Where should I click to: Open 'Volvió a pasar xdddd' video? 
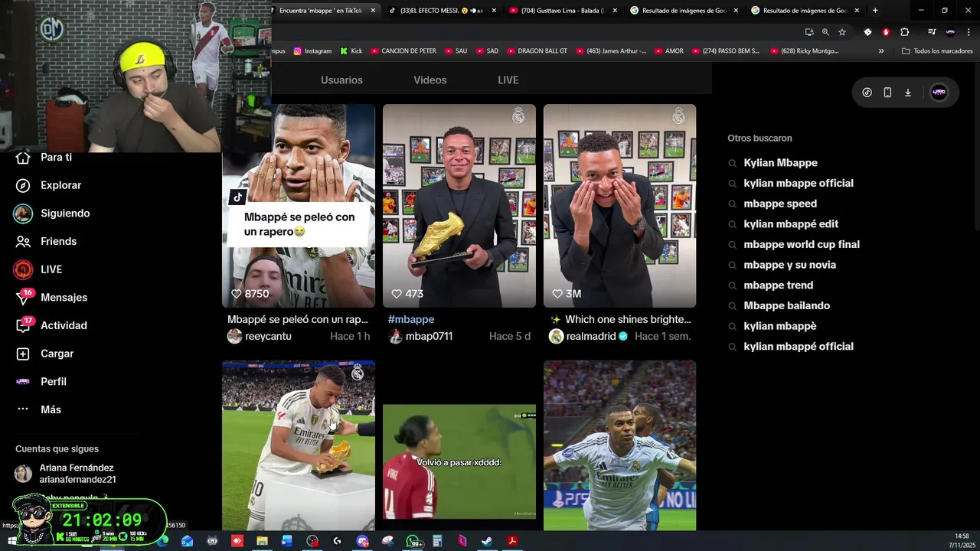[459, 445]
